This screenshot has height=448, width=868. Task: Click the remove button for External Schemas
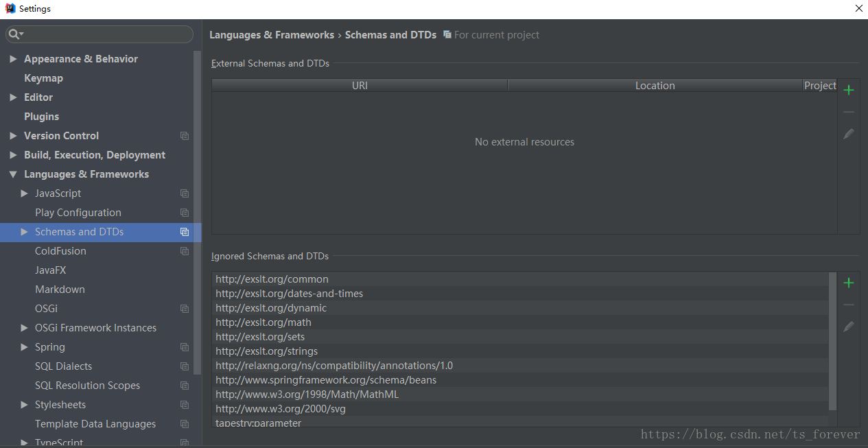(849, 112)
